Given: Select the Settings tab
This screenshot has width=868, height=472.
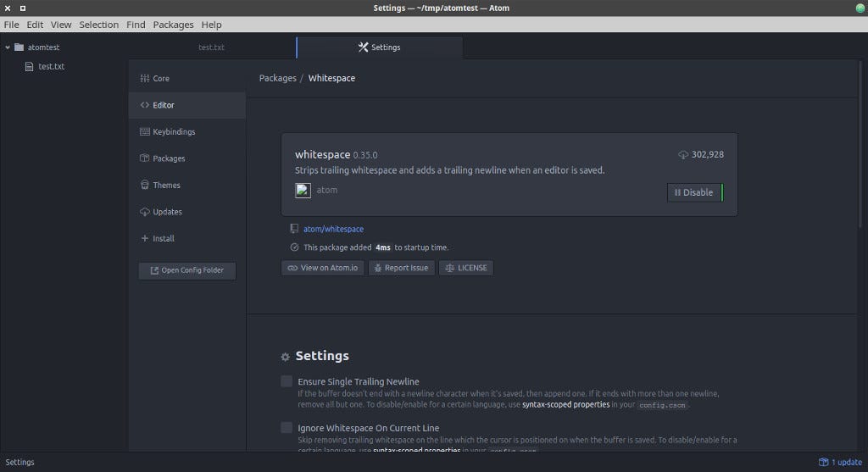Looking at the screenshot, I should coord(380,47).
